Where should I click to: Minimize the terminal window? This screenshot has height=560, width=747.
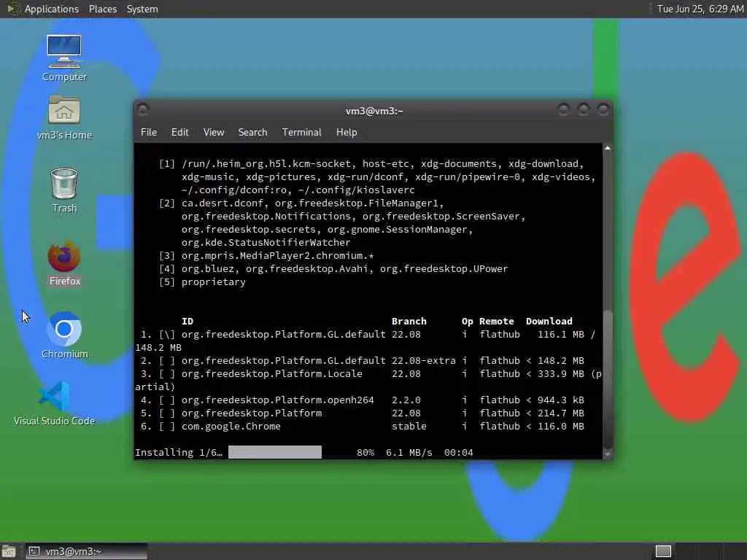pos(564,110)
